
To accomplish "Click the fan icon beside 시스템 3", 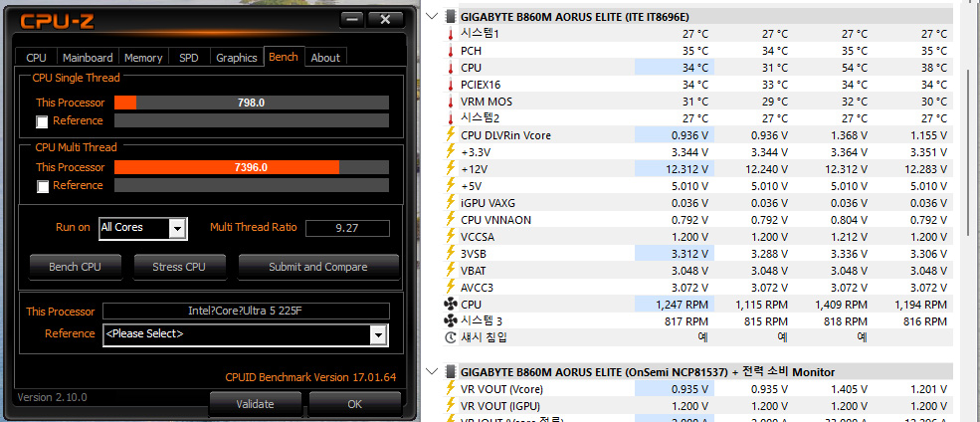I will (x=450, y=321).
